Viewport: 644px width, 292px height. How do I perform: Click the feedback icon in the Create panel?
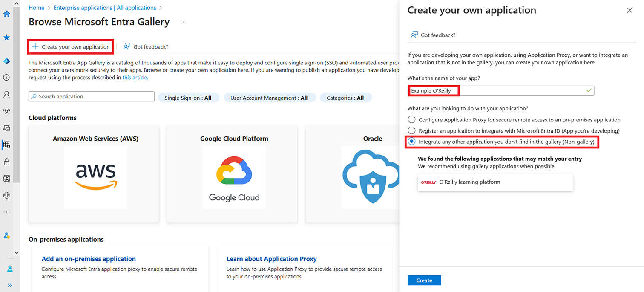(414, 35)
